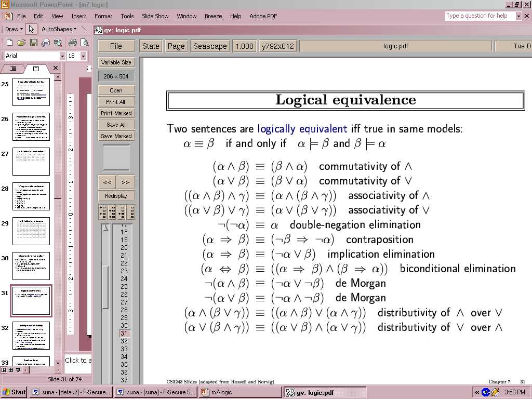Expand the AutoShapes dropdown menu
This screenshot has height=399, width=532.
tap(59, 29)
